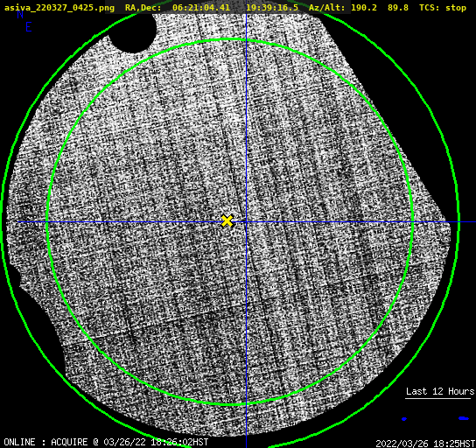Image resolution: width=476 pixels, height=448 pixels.
Task: Click the RA value 06:21:04.41
Action: [x=201, y=8]
